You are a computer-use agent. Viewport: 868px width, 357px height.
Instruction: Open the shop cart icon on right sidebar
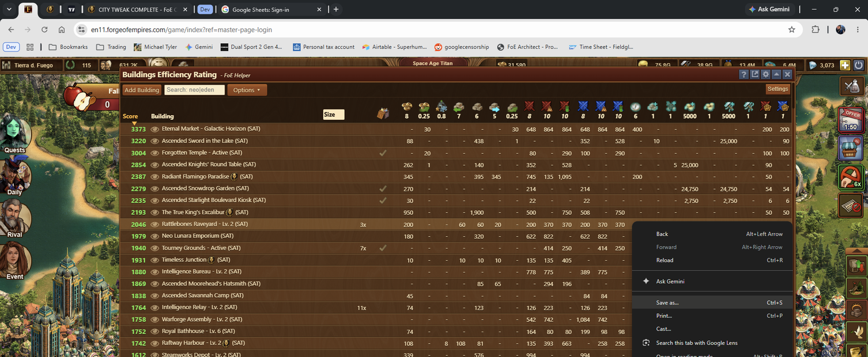(x=851, y=148)
